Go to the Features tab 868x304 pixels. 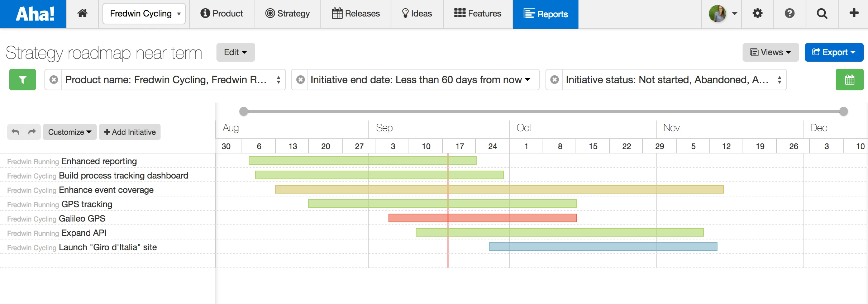[478, 14]
